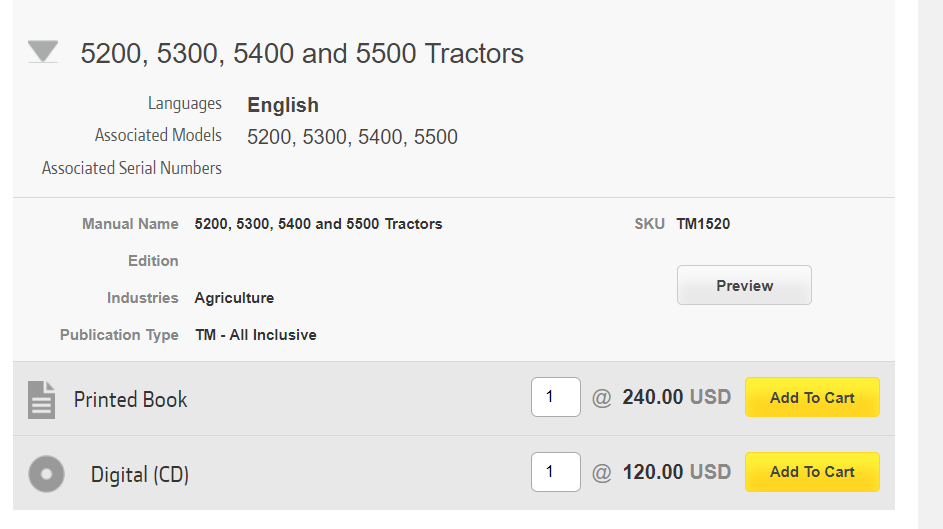Focus the Digital (CD) quantity field

(x=555, y=472)
